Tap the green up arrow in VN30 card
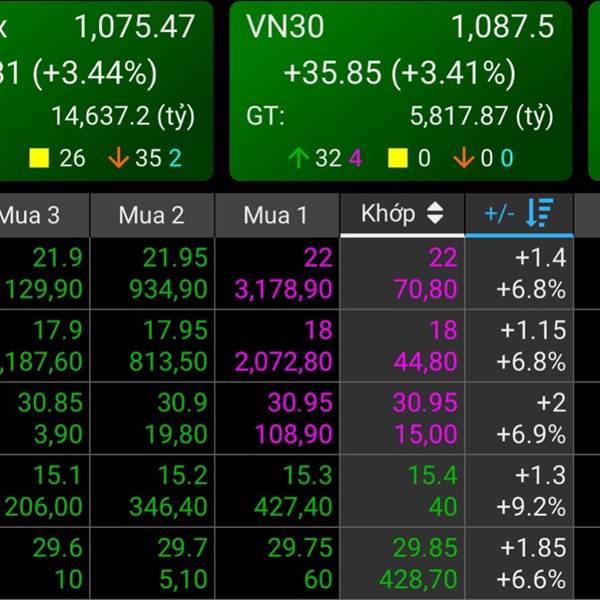Image resolution: width=600 pixels, height=600 pixels. tap(298, 158)
